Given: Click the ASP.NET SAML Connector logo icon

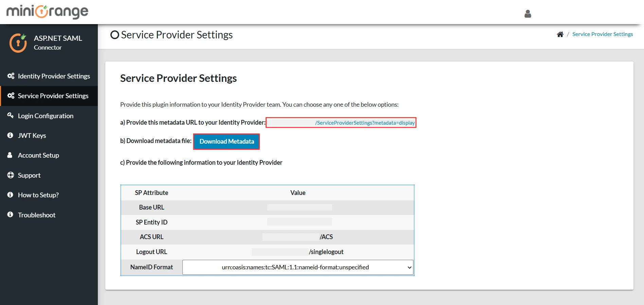Looking at the screenshot, I should point(18,43).
